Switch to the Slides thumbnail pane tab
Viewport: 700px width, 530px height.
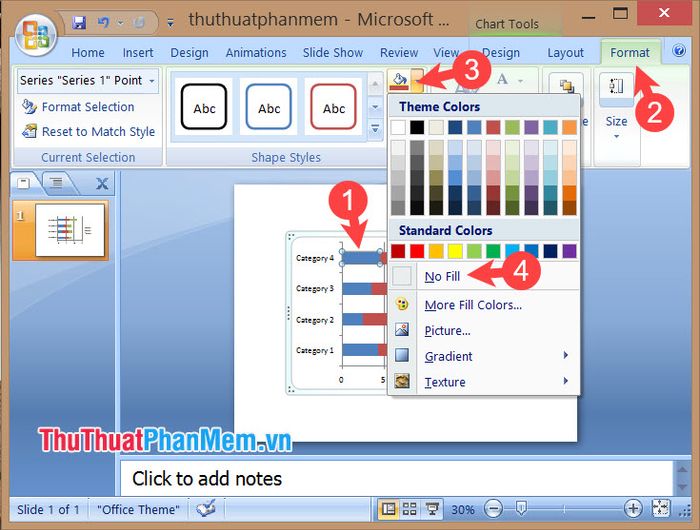tap(24, 183)
